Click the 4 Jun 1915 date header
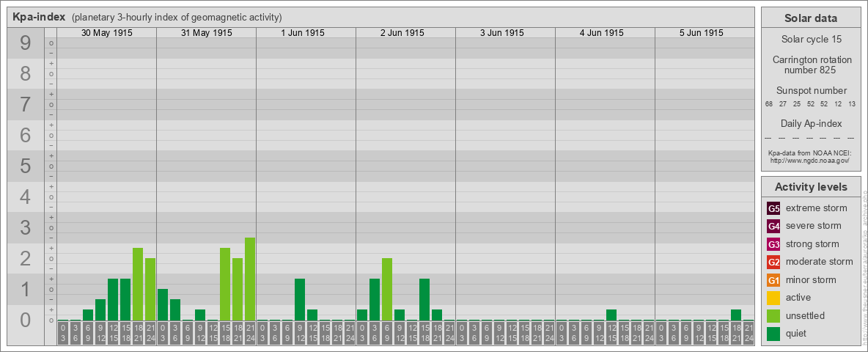This screenshot has height=352, width=868. (x=602, y=33)
